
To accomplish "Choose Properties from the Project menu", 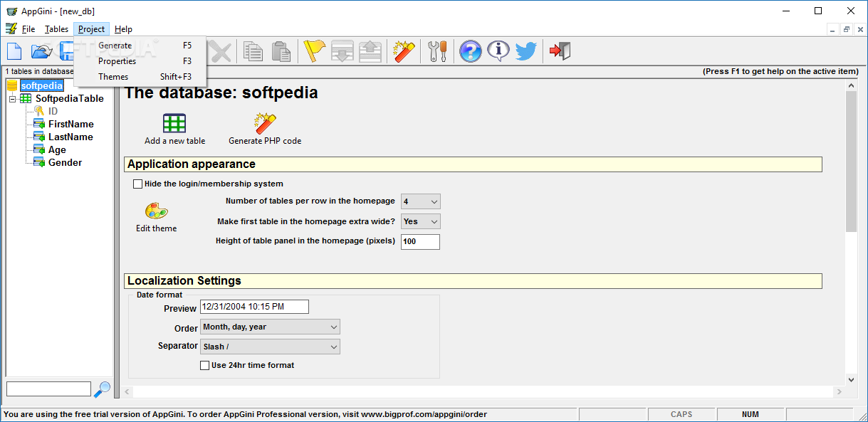I will [140, 61].
